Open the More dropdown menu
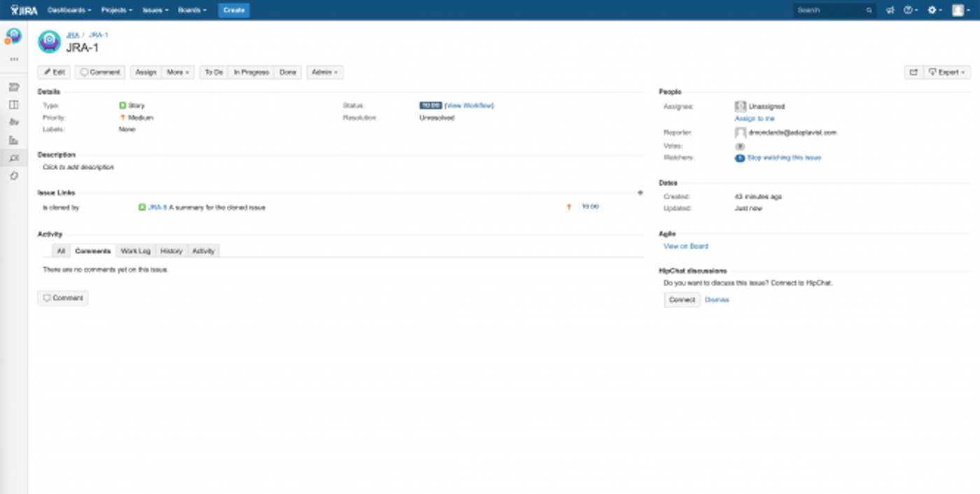This screenshot has height=494, width=980. coord(178,72)
